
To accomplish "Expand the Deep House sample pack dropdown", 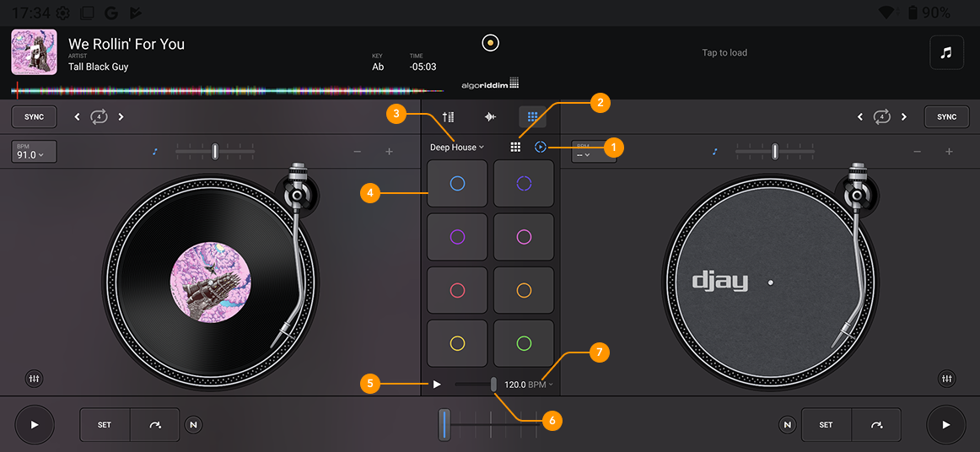I will (x=457, y=148).
